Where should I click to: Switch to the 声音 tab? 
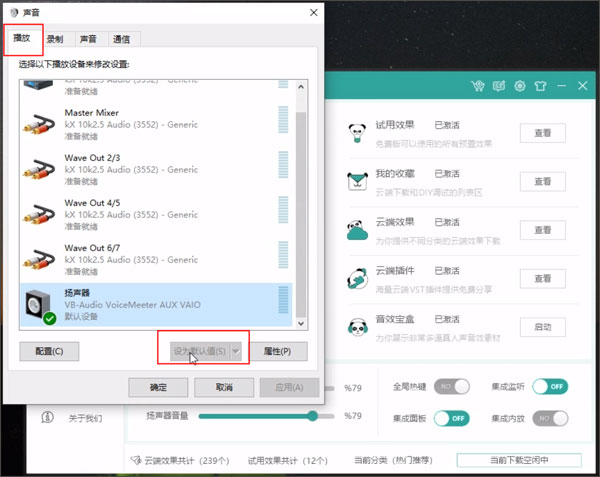coord(88,39)
